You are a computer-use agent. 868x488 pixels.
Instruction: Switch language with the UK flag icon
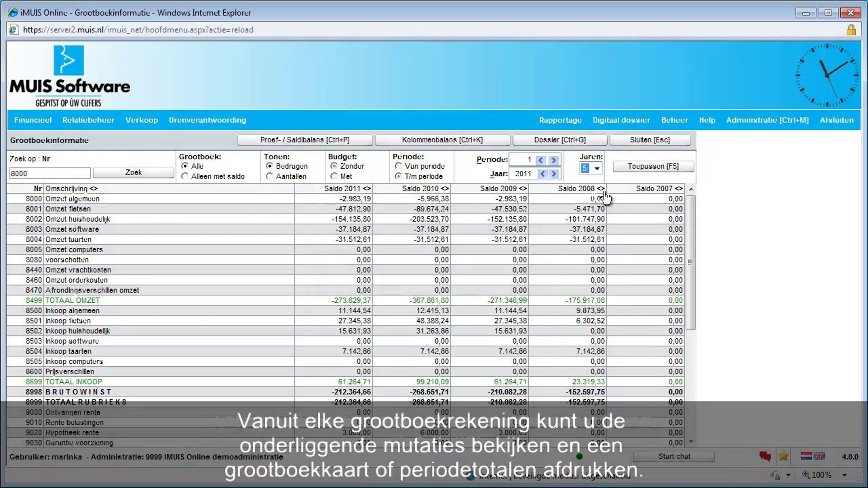coord(819,456)
